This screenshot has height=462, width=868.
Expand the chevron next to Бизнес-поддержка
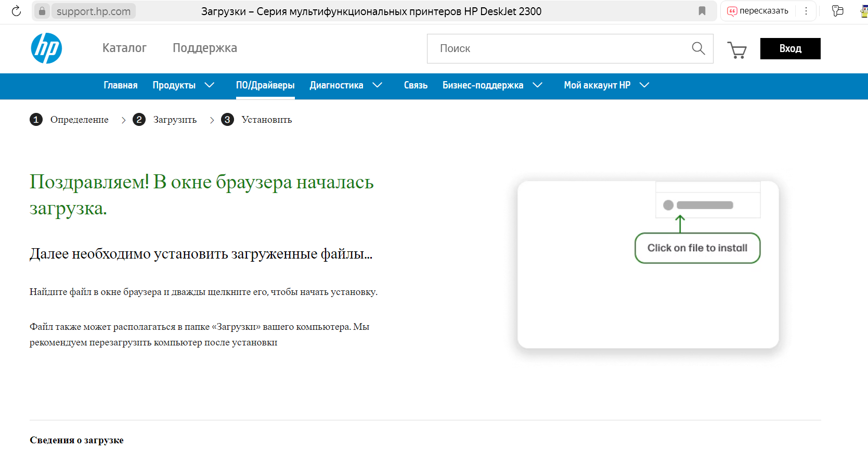(538, 85)
